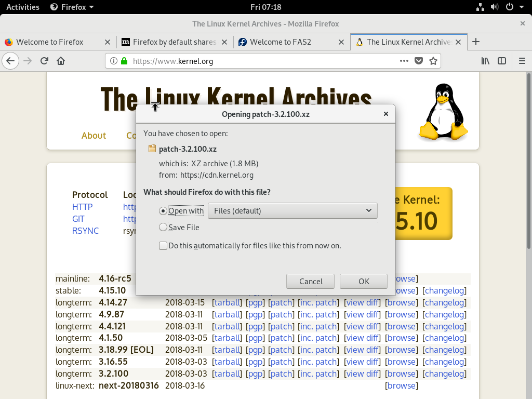This screenshot has width=532, height=399.
Task: Open the Activities overview
Action: 23,7
